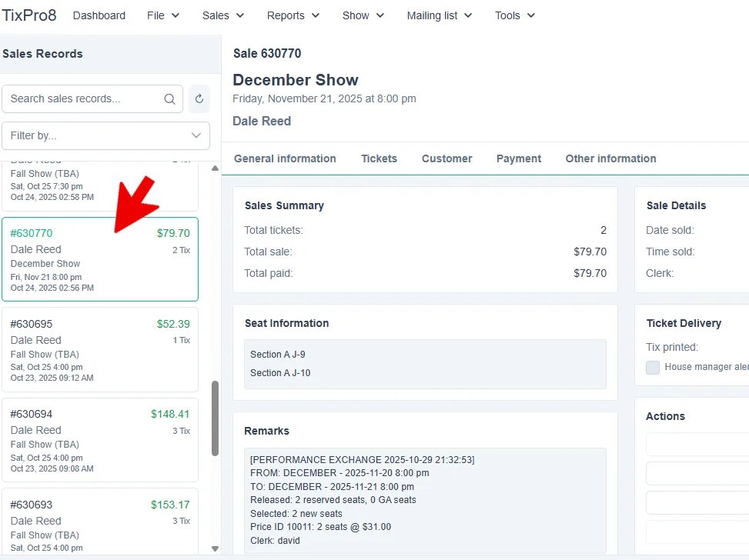This screenshot has height=560, width=749.
Task: Click the $148.41 sale amount
Action: click(x=170, y=414)
